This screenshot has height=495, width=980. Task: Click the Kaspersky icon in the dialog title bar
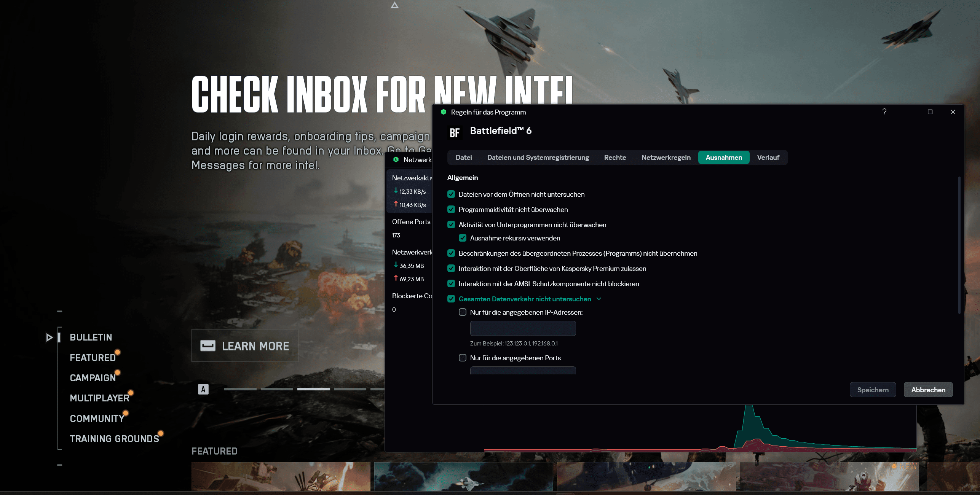pyautogui.click(x=443, y=112)
